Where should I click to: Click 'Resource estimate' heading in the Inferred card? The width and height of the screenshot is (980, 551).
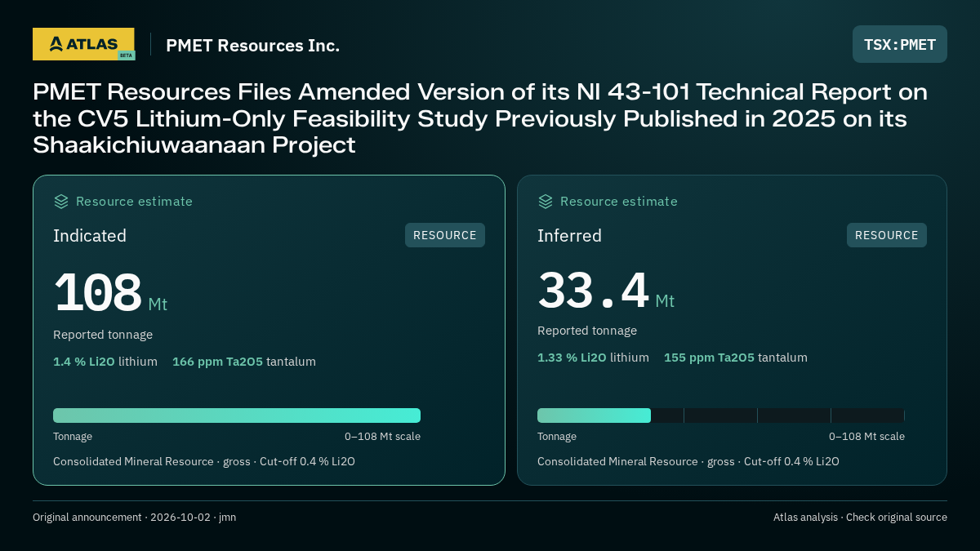click(618, 202)
